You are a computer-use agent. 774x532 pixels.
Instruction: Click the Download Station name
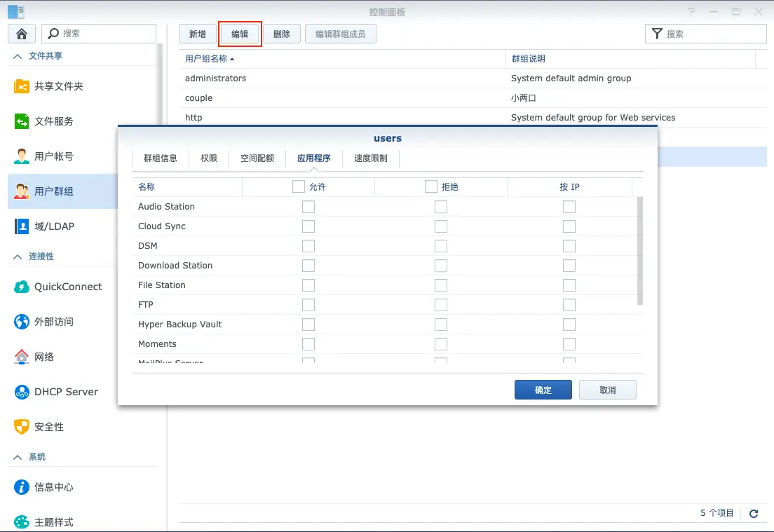pos(175,266)
